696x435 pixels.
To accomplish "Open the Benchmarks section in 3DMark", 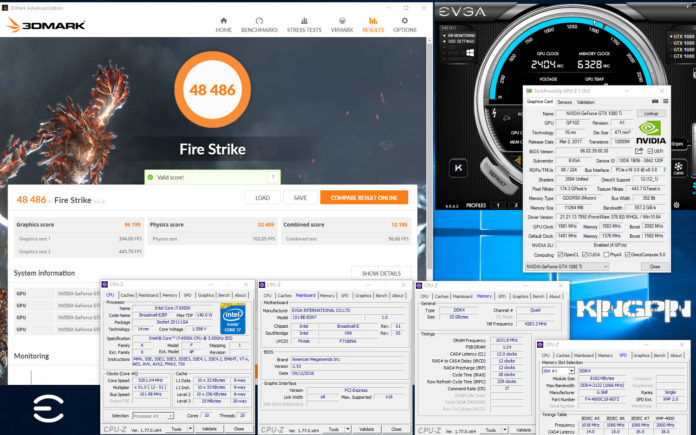I will click(x=259, y=25).
